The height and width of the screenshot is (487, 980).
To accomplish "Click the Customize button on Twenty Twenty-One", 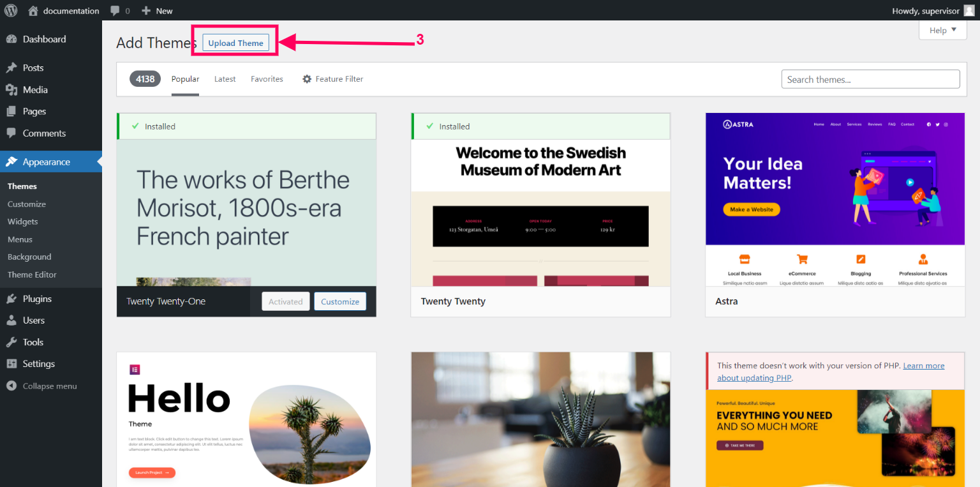I will (x=340, y=301).
